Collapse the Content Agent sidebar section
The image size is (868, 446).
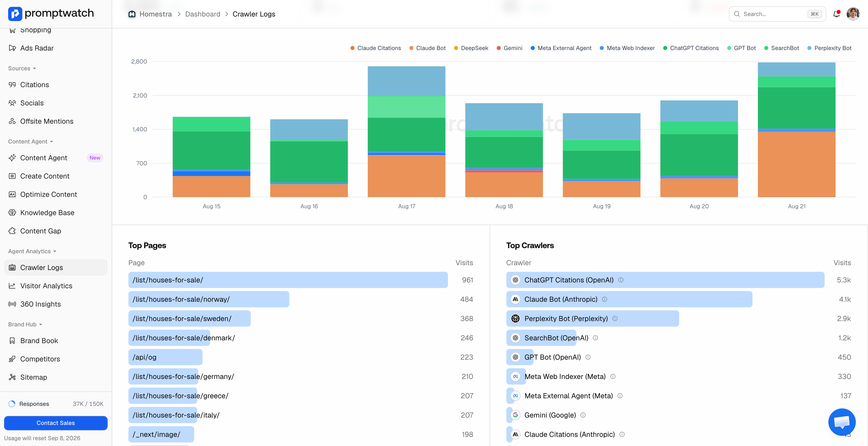pyautogui.click(x=31, y=141)
